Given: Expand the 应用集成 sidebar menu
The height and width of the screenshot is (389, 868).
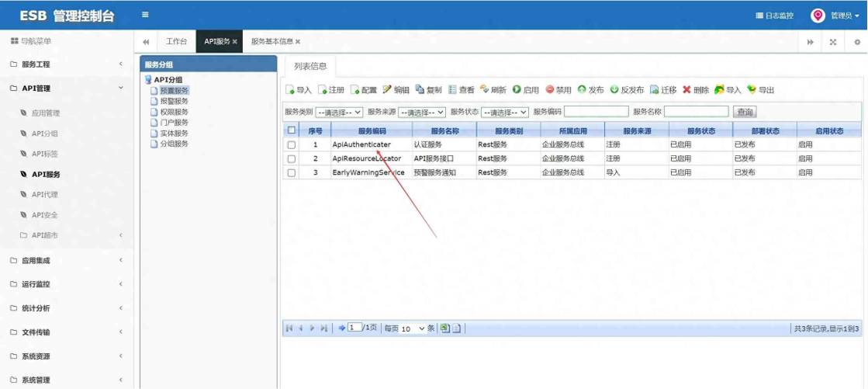Looking at the screenshot, I should point(67,260).
